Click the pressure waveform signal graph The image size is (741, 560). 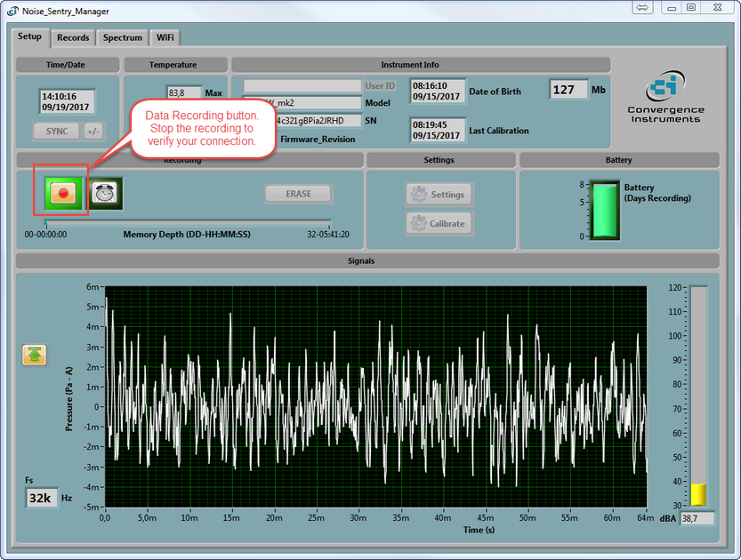click(x=375, y=396)
